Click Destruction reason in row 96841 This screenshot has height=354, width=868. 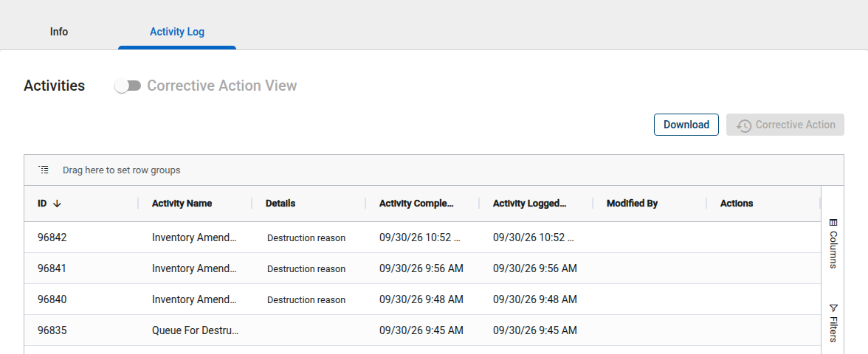click(306, 268)
